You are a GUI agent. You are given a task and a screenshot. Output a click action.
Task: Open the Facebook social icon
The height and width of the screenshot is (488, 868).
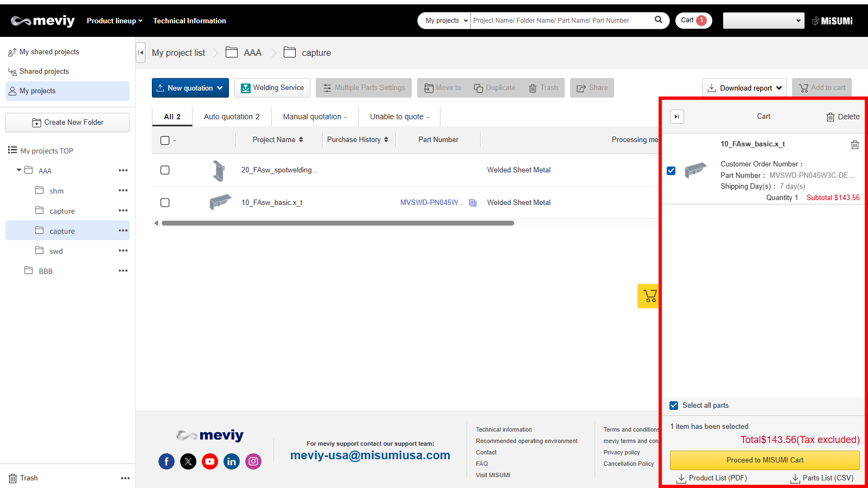pos(167,461)
